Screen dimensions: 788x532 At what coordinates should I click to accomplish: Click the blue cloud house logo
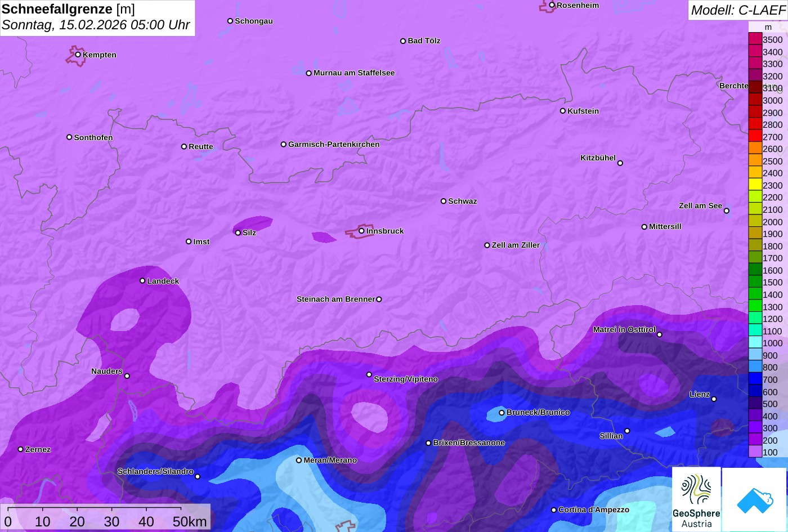pyautogui.click(x=755, y=499)
